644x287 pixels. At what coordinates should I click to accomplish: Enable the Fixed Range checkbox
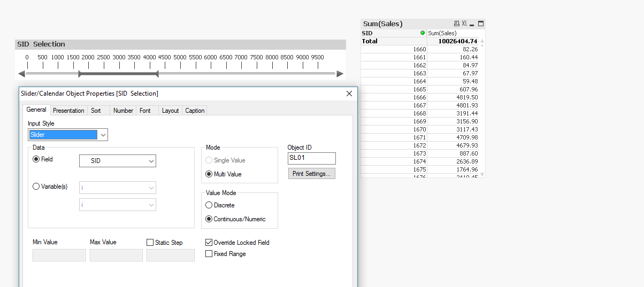pos(209,254)
